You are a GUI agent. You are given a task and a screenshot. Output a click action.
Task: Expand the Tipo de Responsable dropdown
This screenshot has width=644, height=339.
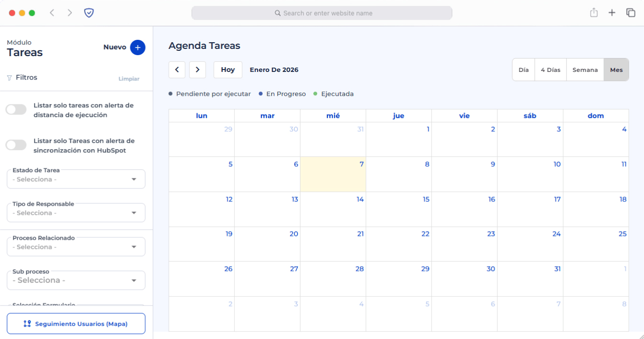click(x=76, y=213)
